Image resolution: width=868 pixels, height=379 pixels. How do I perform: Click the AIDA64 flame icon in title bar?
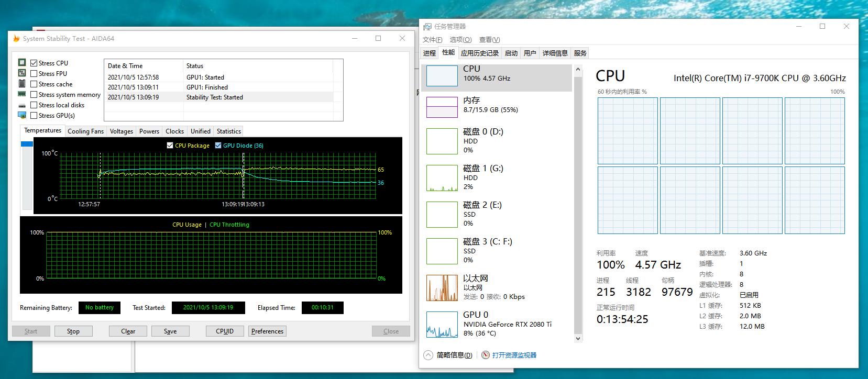click(16, 39)
